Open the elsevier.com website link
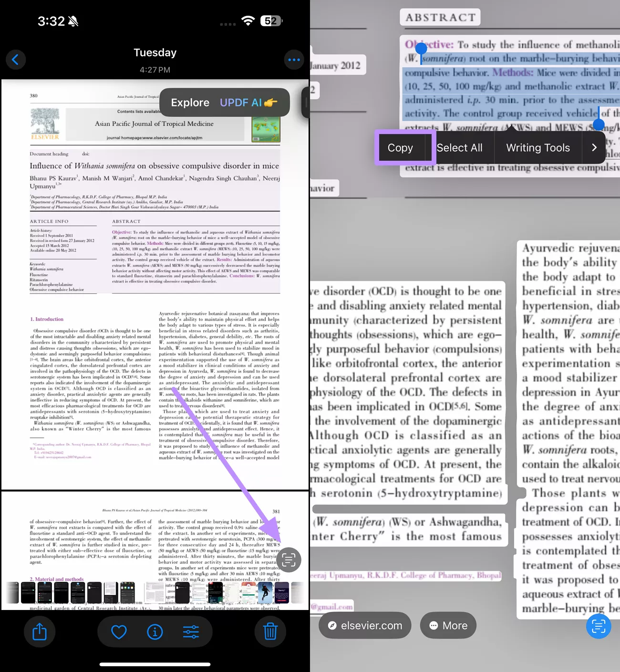620x672 pixels. [x=365, y=625]
